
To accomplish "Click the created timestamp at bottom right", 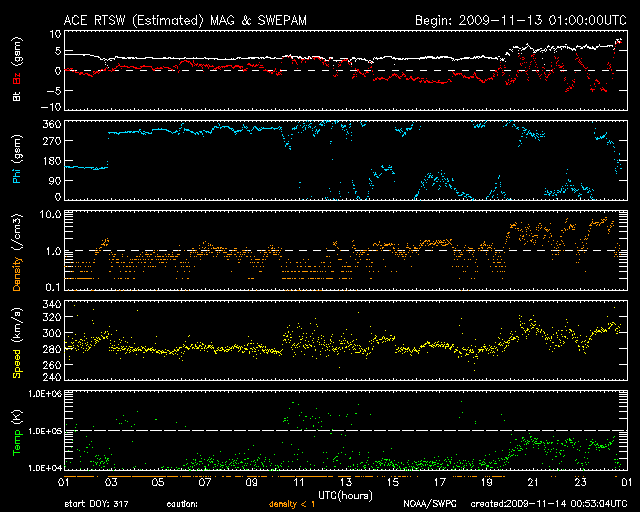I will pos(546,504).
